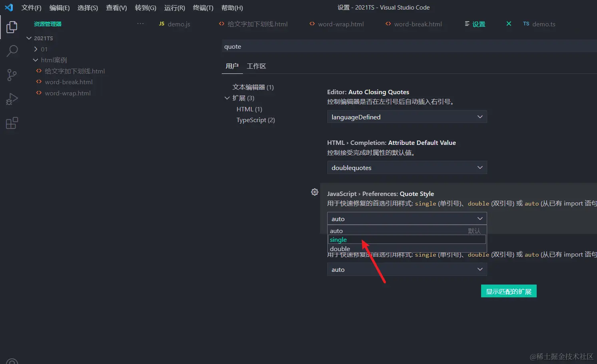This screenshot has height=364, width=597.
Task: Select TypeScript (2) settings category
Action: point(256,120)
